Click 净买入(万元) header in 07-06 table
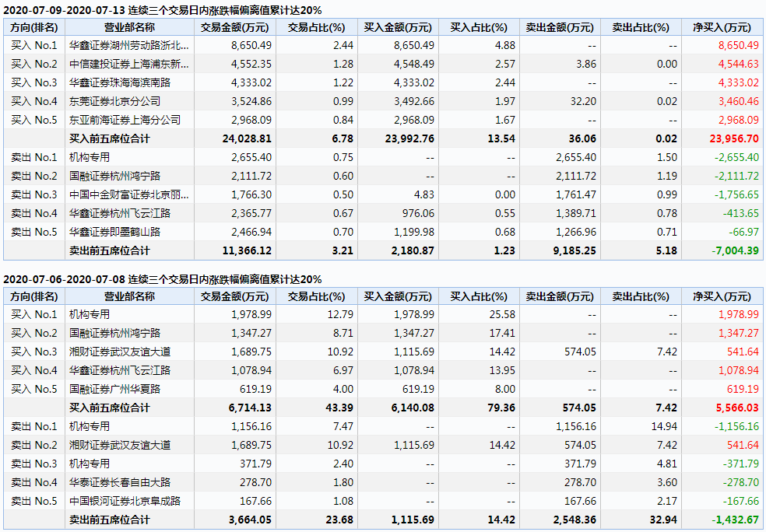The height and width of the screenshot is (532, 766). coord(722,296)
